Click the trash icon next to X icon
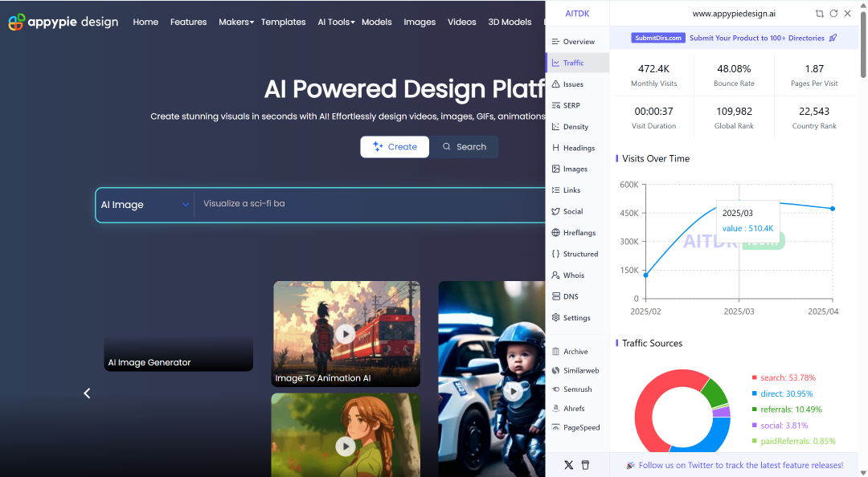Image resolution: width=868 pixels, height=477 pixels. 585,465
